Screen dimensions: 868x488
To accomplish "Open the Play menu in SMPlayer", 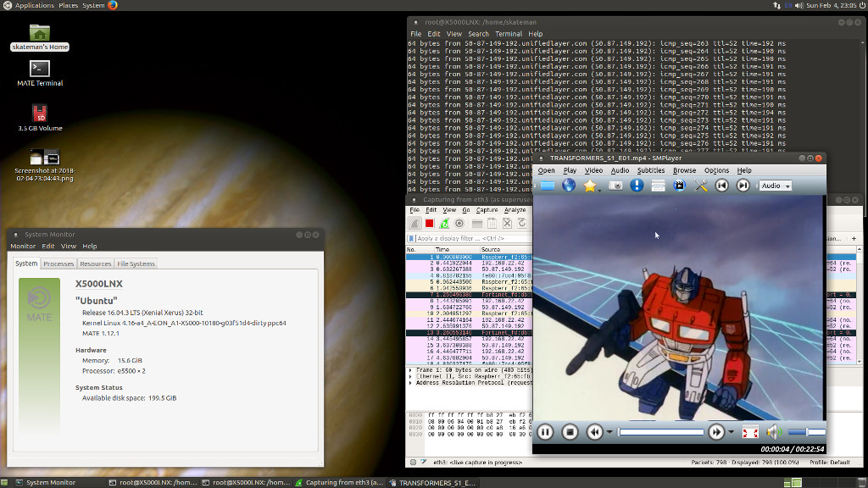I will 570,170.
